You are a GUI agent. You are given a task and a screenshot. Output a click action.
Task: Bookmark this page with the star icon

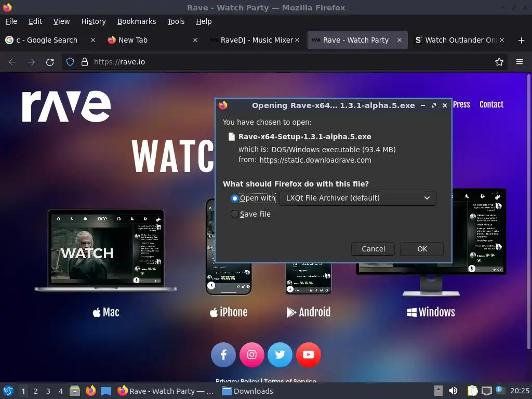(x=499, y=62)
